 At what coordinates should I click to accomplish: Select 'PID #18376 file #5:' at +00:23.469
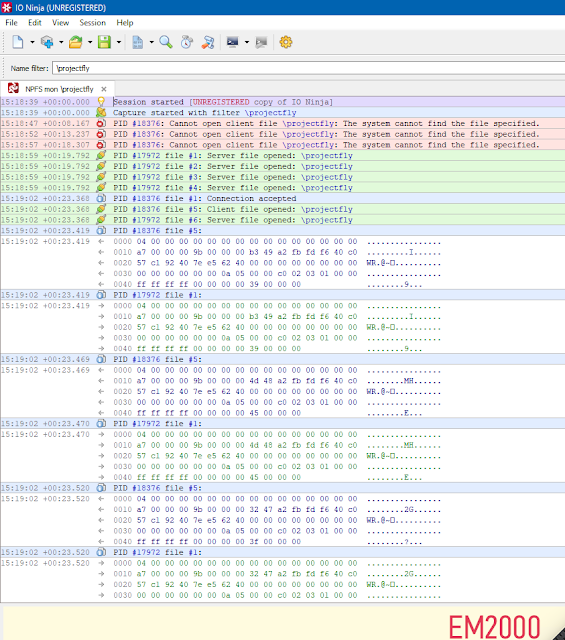158,359
